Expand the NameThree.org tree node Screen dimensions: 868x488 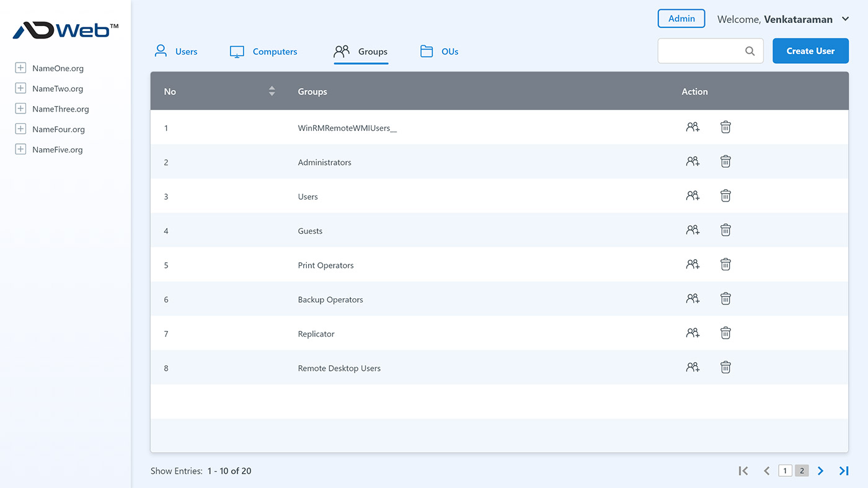pos(20,109)
